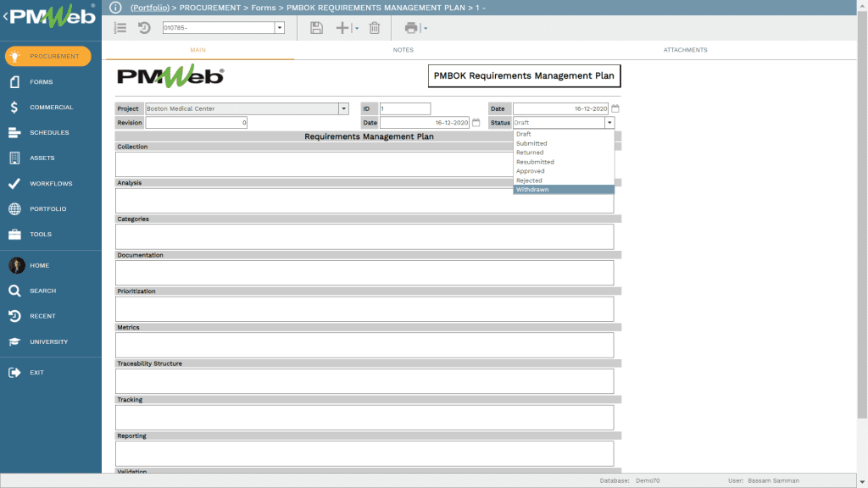Click Exit in the sidebar

36,373
